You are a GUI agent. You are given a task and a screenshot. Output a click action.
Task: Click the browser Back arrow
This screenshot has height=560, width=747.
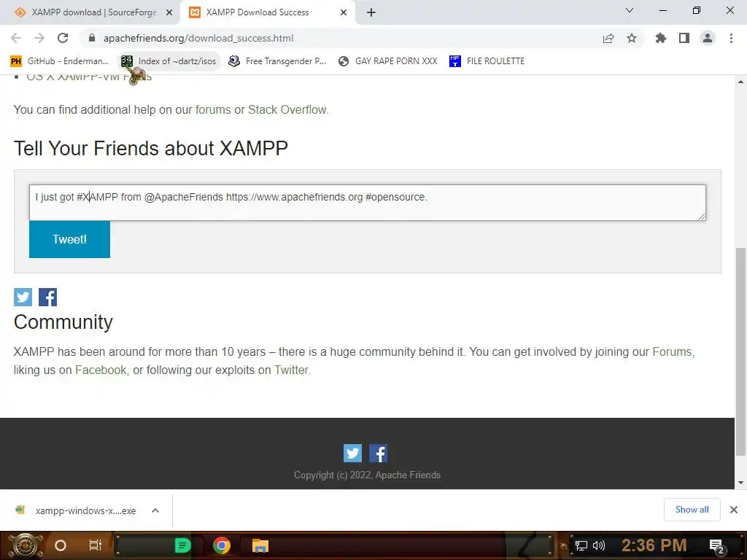click(16, 38)
